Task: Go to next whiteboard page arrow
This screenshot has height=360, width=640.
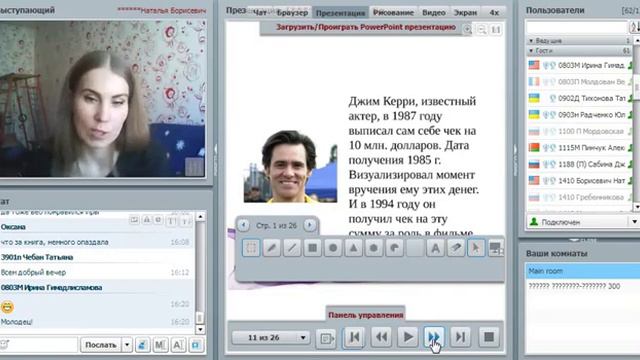Action: pyautogui.click(x=310, y=225)
